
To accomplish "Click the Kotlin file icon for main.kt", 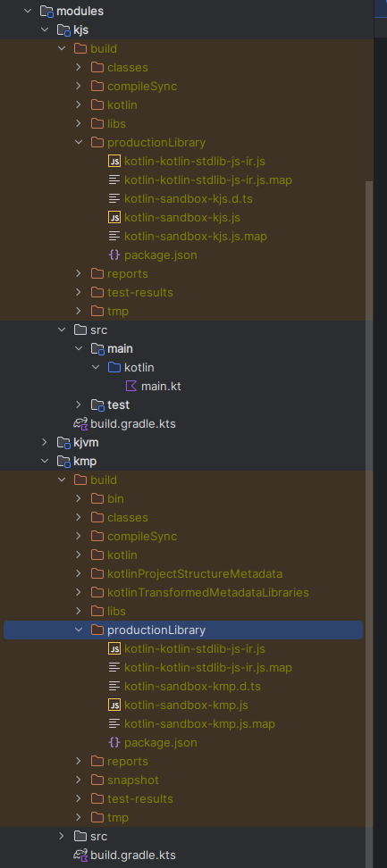I will [131, 387].
